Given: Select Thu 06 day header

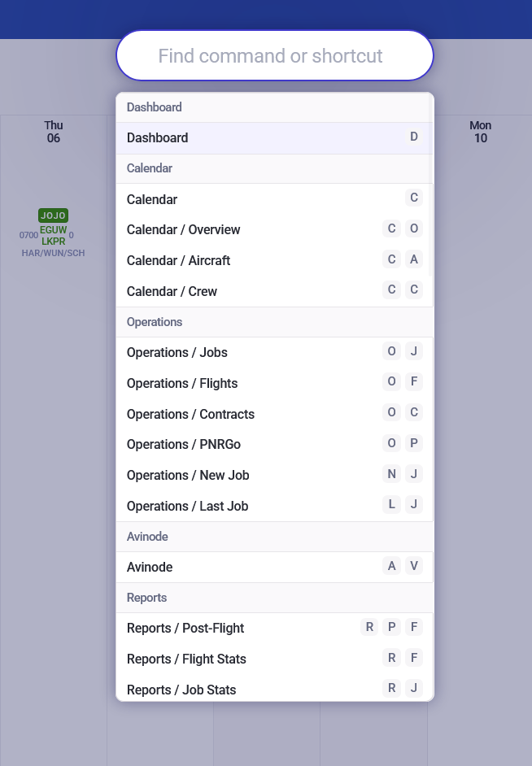Looking at the screenshot, I should 54,132.
